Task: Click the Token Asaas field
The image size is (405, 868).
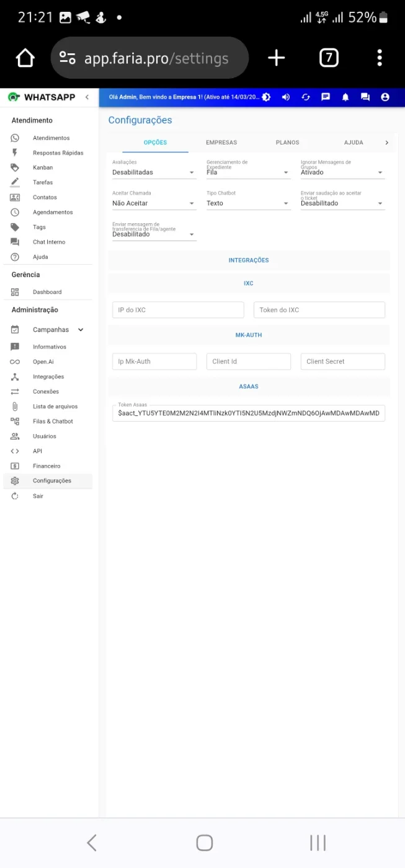Action: (x=249, y=413)
